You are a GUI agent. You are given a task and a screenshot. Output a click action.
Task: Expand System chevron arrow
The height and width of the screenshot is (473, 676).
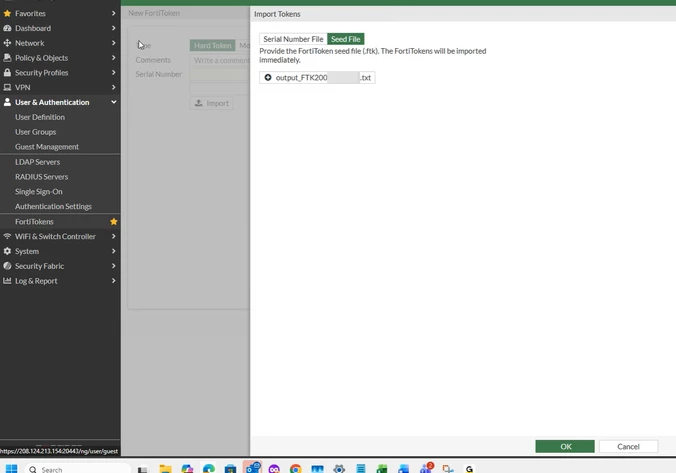tap(113, 251)
